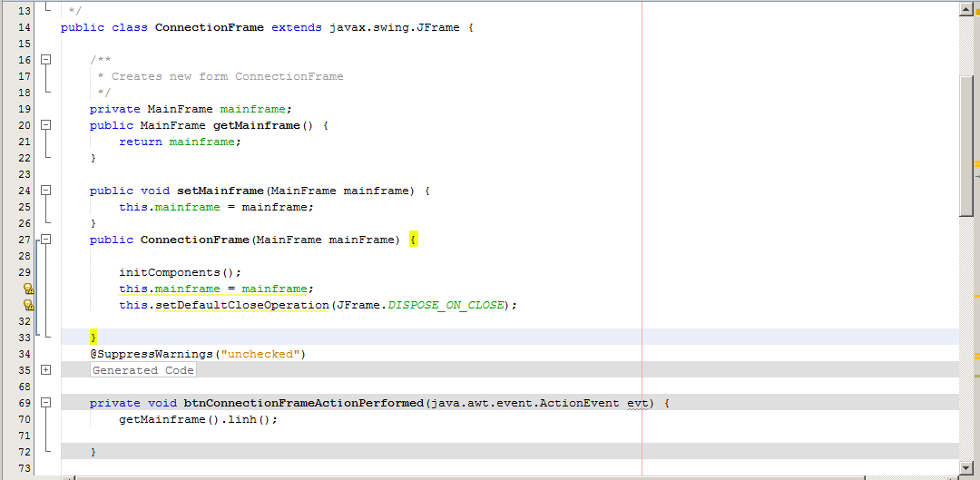Viewport: 980px width, 480px height.
Task: Click the horizontal scrollbar left arrow
Action: [x=67, y=476]
